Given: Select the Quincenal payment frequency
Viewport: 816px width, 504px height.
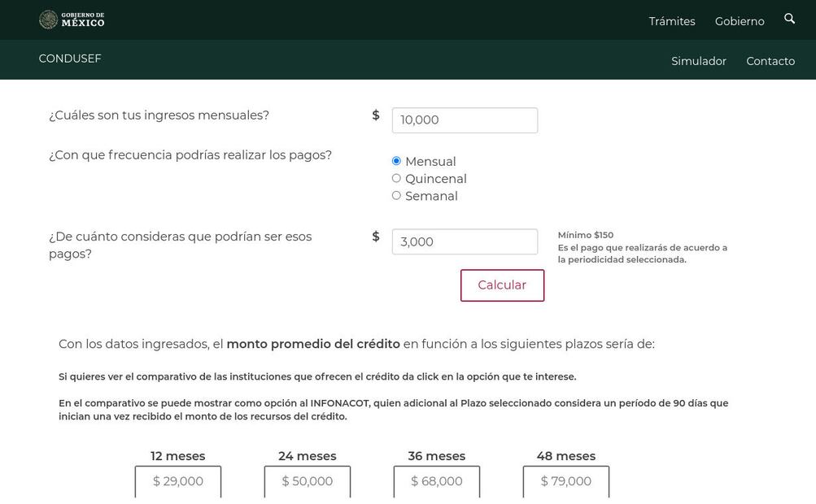Looking at the screenshot, I should coord(396,178).
